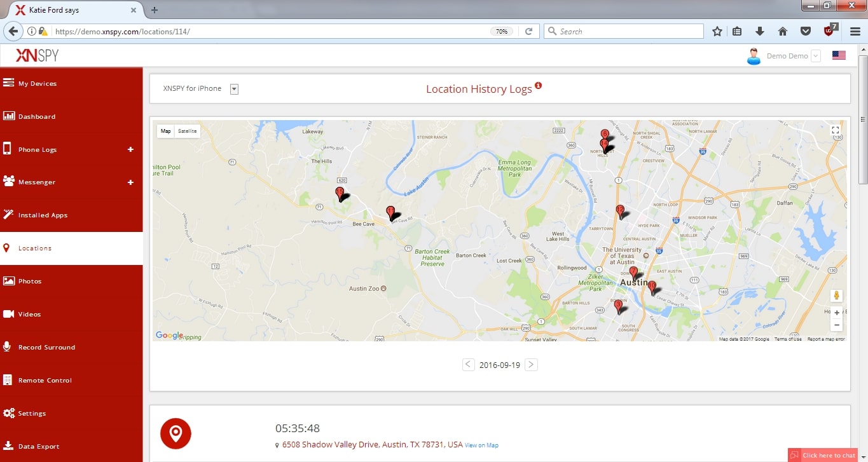Click the XNSPY logo
Screen dimensions: 868x462
[37, 55]
